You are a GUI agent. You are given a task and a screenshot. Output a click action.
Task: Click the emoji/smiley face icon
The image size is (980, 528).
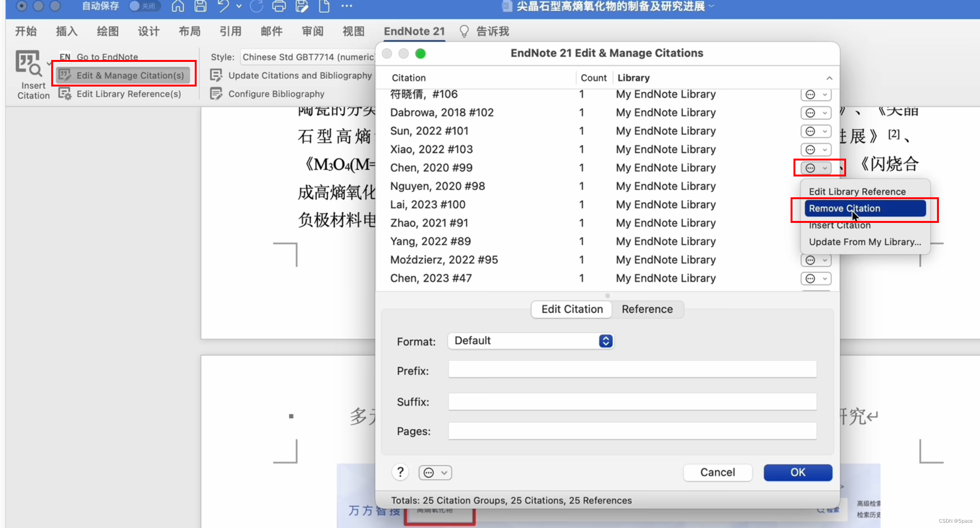(428, 472)
